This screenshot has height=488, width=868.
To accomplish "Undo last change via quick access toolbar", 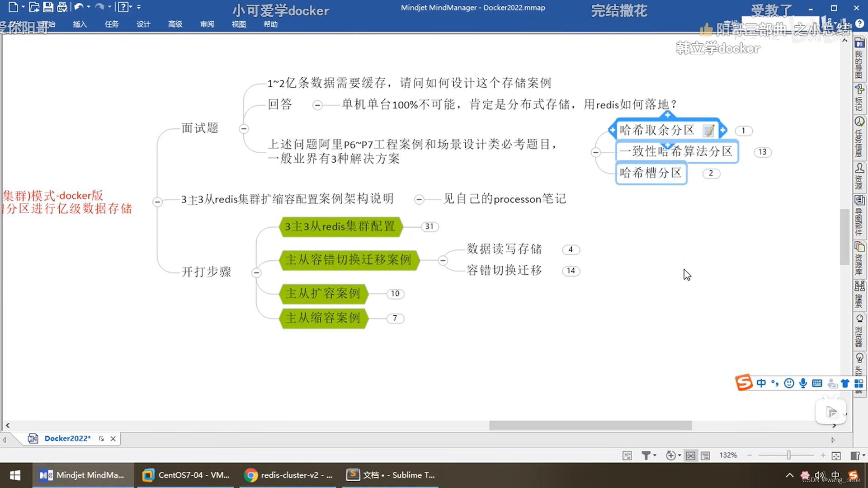I will click(79, 7).
